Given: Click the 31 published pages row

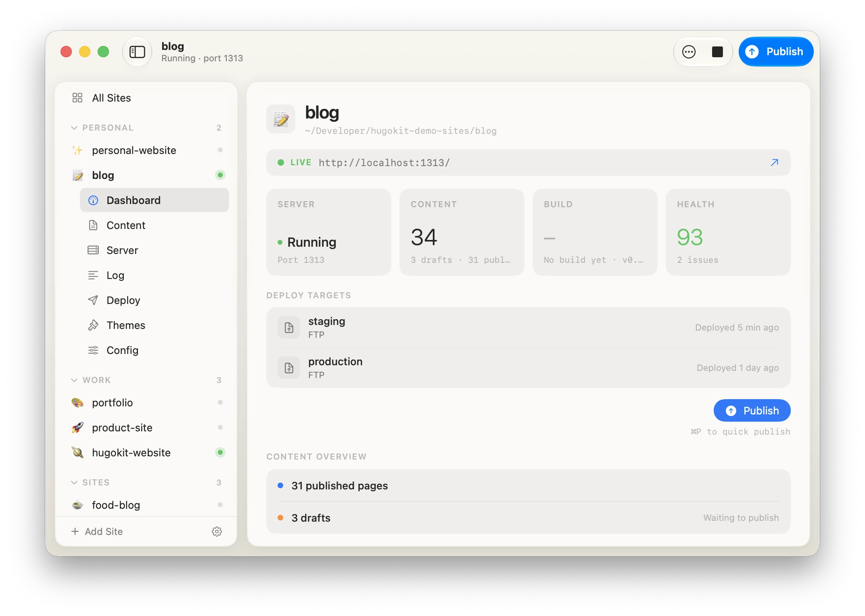Looking at the screenshot, I should tap(529, 485).
